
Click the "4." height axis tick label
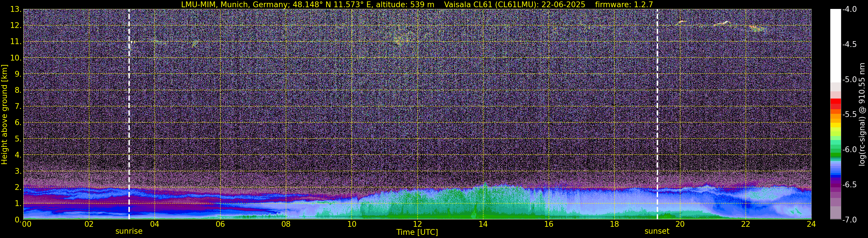tap(18, 155)
